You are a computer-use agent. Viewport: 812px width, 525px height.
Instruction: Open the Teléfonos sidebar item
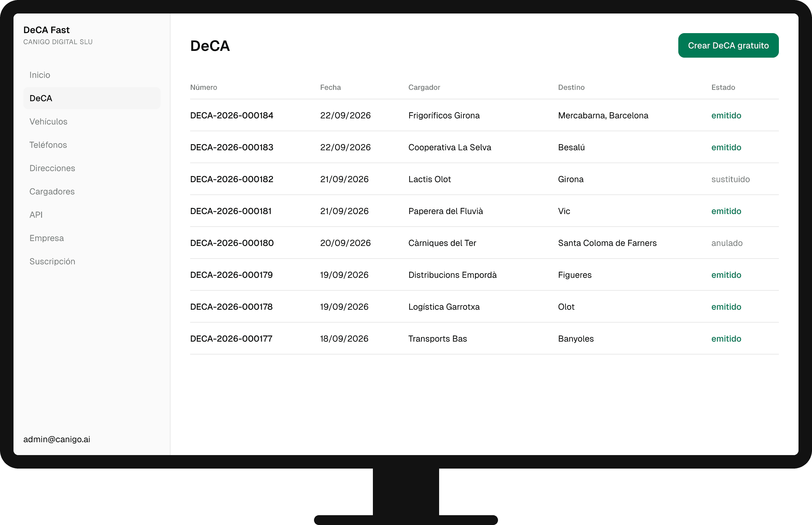[92, 145]
